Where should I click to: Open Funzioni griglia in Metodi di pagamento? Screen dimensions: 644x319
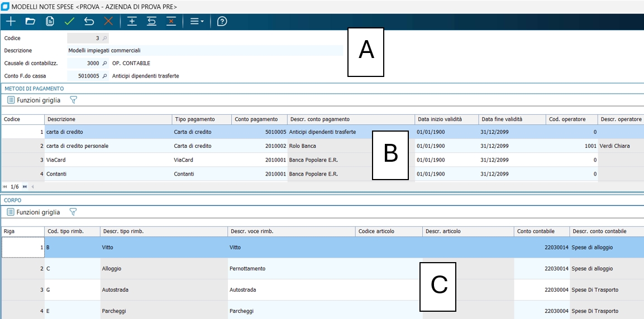click(x=34, y=100)
